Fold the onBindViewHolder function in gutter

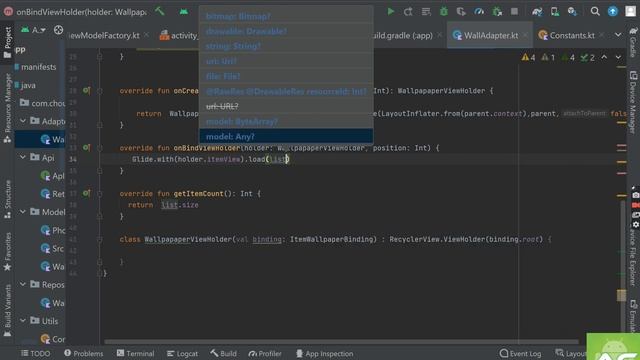[100, 148]
